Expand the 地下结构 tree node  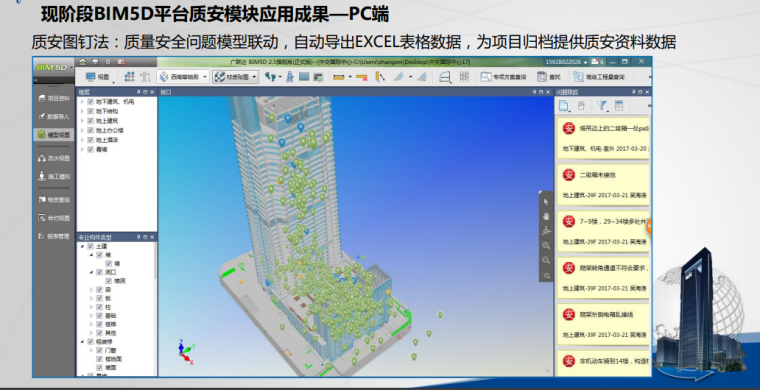coord(82,111)
